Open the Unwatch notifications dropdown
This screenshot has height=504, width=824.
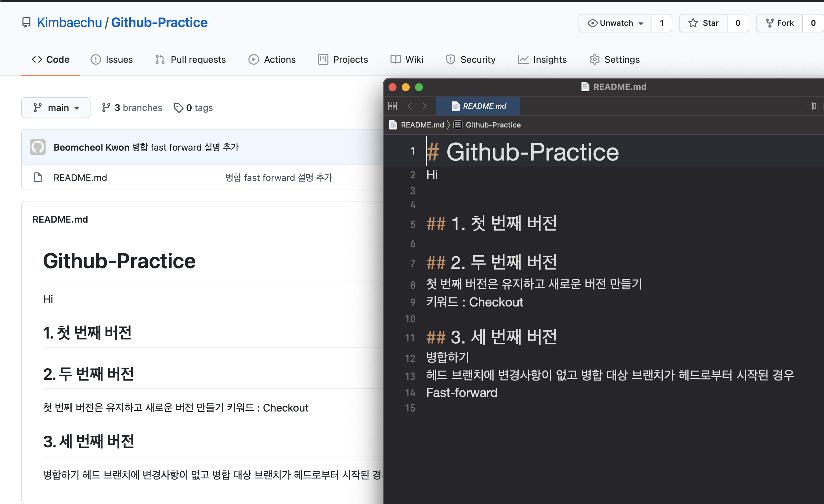click(615, 23)
